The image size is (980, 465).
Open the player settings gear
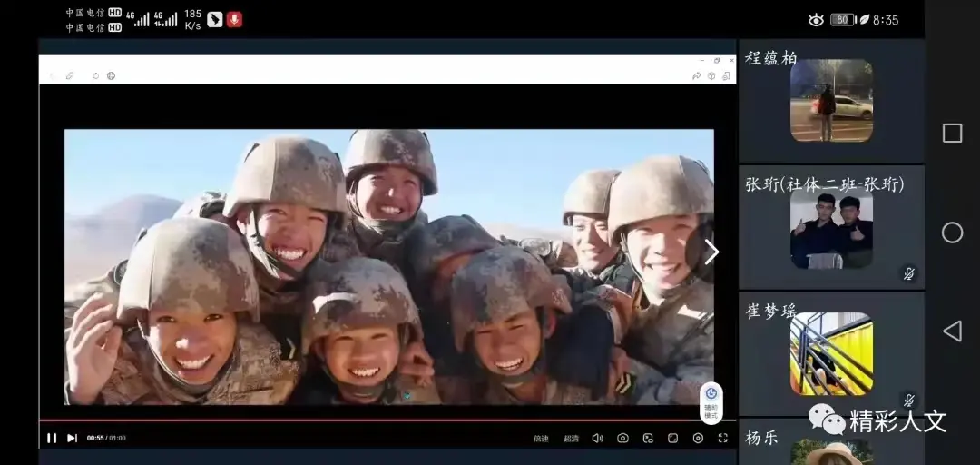[698, 438]
